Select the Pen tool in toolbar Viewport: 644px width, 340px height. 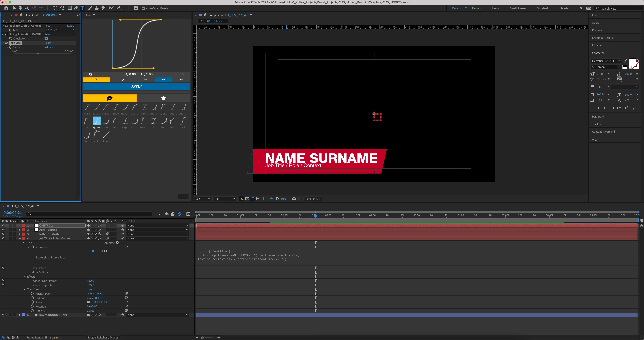[76, 8]
